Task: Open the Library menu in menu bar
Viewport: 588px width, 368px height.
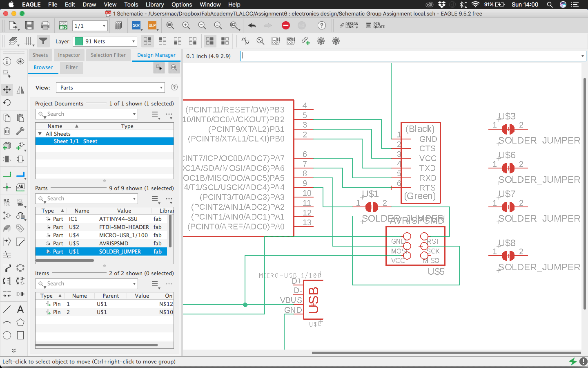Action: coord(155,4)
